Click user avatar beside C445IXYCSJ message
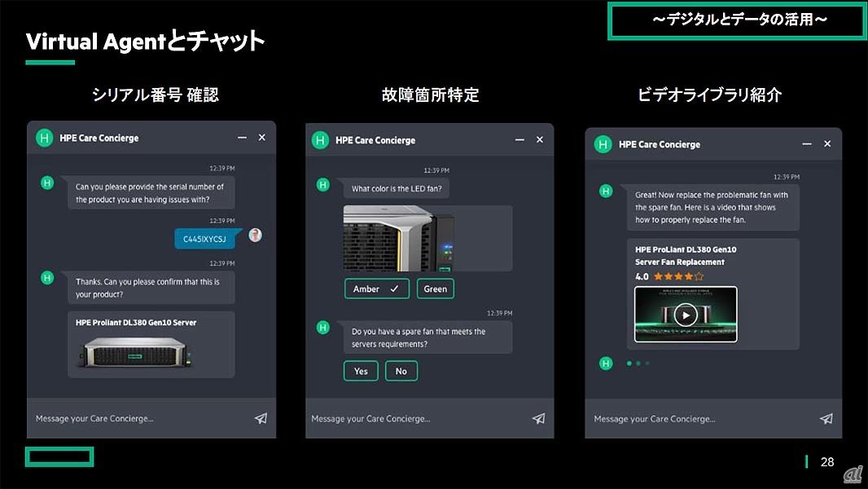 [x=255, y=236]
